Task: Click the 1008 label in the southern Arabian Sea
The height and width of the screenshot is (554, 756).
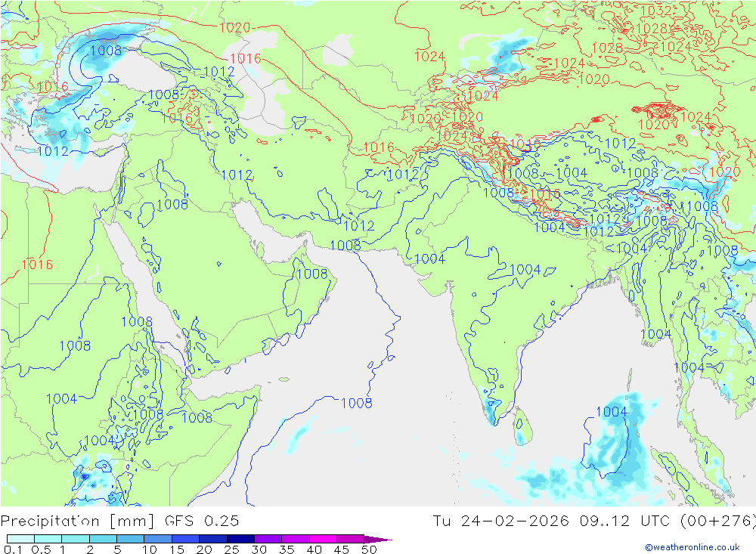Action: pos(356,403)
